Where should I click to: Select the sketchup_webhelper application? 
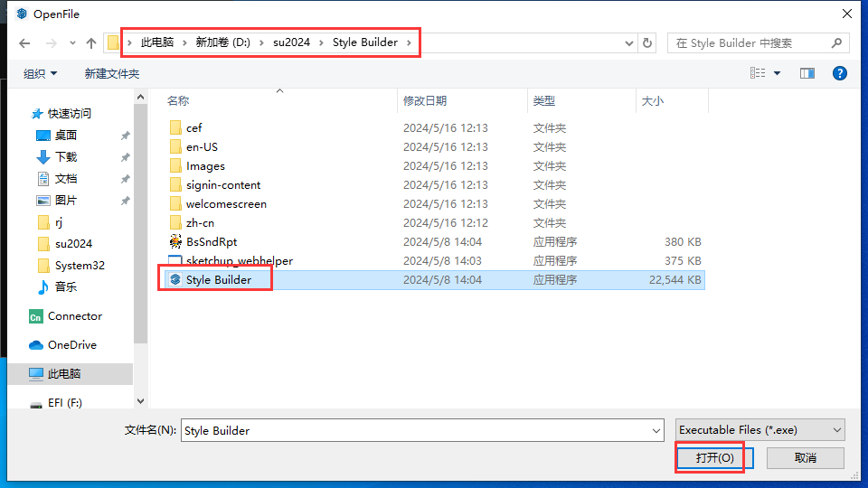pyautogui.click(x=239, y=261)
